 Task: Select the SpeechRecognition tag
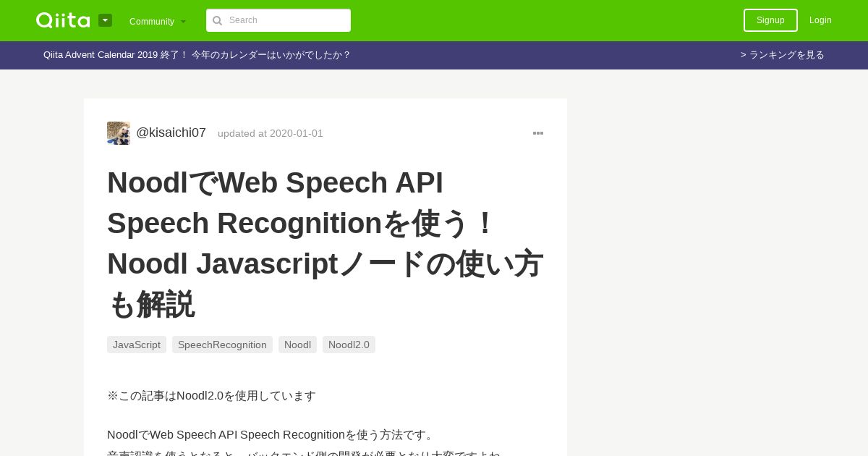click(x=222, y=345)
